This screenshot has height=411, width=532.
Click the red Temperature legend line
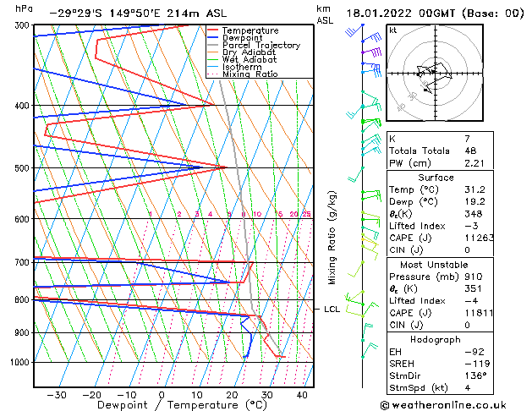213,30
